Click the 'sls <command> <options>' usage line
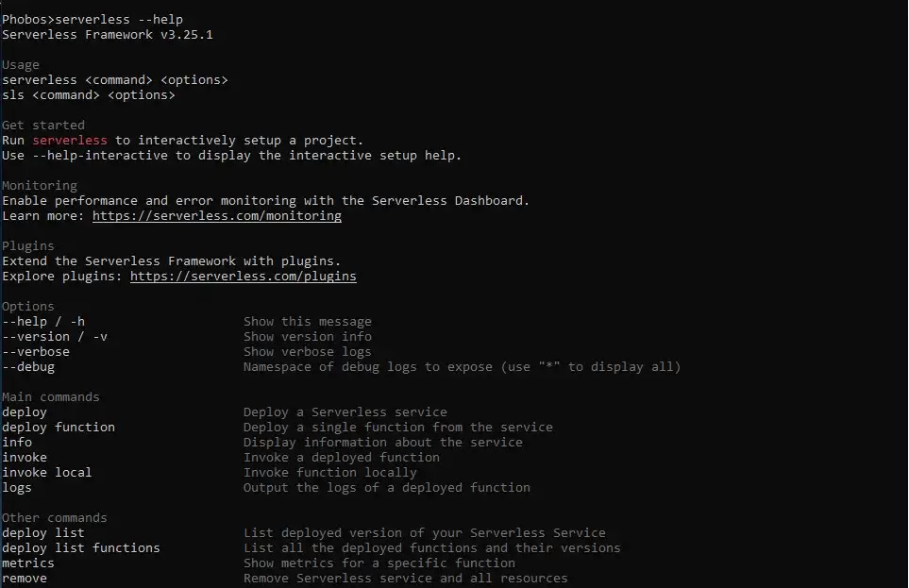 [x=89, y=95]
